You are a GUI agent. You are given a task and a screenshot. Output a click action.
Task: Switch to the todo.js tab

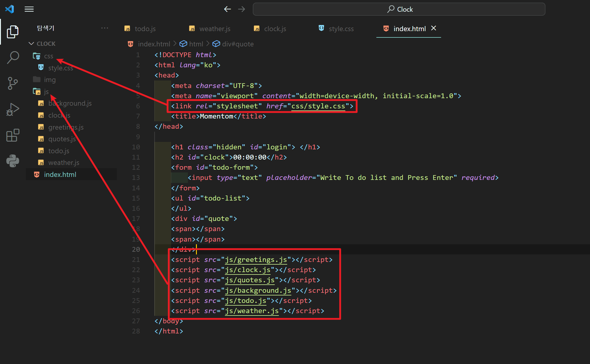click(145, 29)
